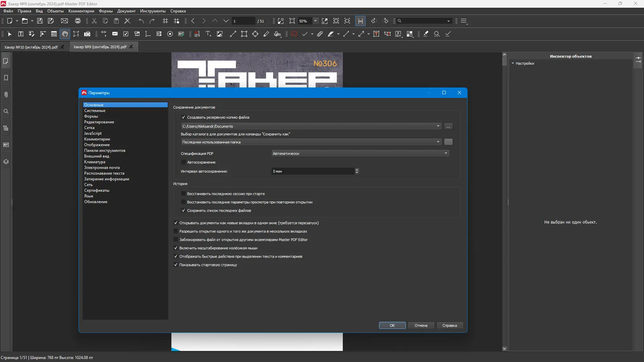The image size is (644, 362).
Task: Switch to Хакер №10 (октябрь 2024).pdf tab
Action: [x=31, y=47]
